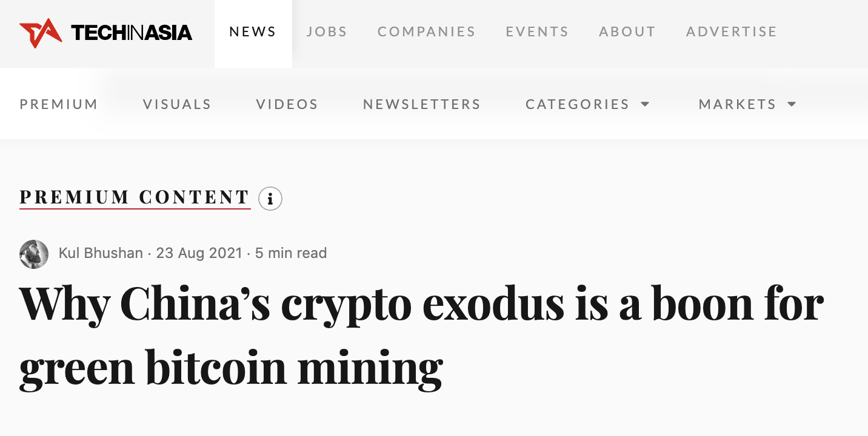Open author Kul Bhushan's profile link
868x436 pixels.
[x=101, y=253]
